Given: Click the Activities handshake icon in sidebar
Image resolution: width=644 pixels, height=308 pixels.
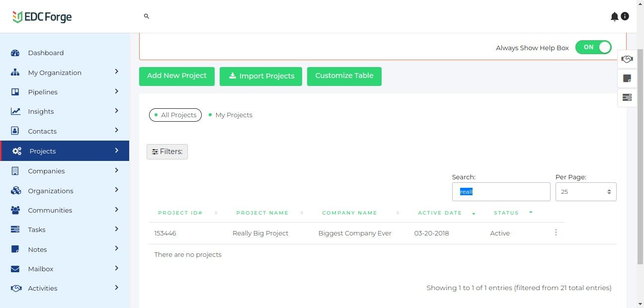Looking at the screenshot, I should 16,288.
